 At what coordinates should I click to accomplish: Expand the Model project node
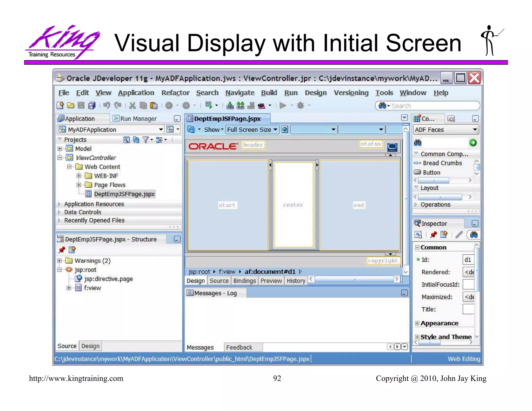pos(60,149)
